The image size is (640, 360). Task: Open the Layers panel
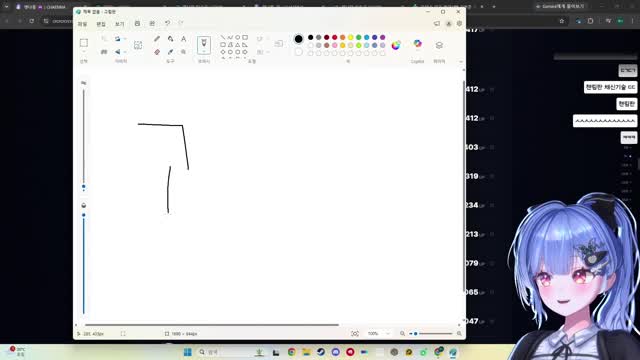439,45
